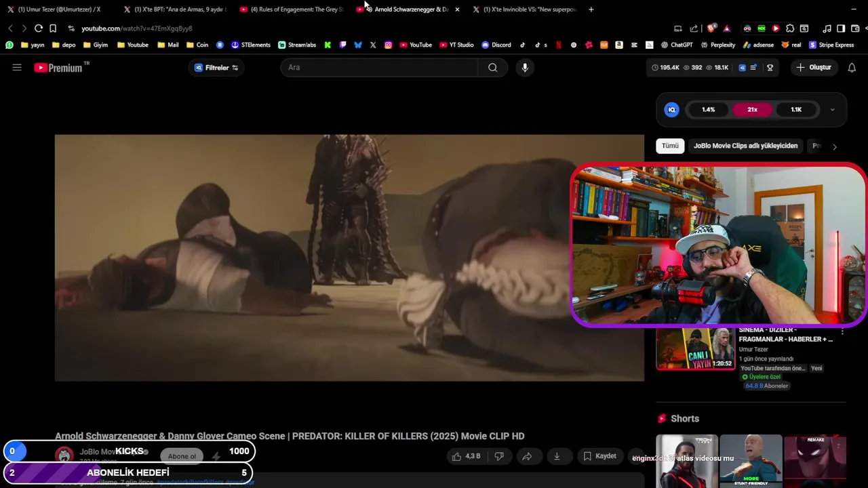
Task: Share the page via browser share icon
Action: 694,28
